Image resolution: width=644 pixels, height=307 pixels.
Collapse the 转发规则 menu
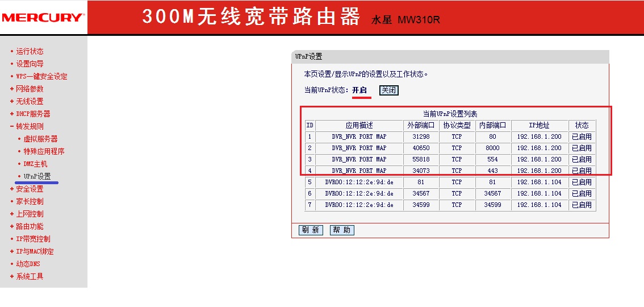[30, 126]
